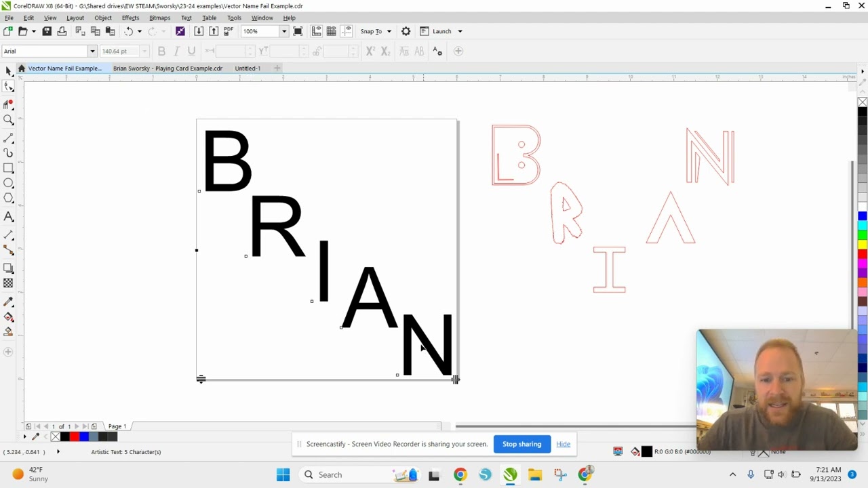This screenshot has height=488, width=868.
Task: Expand the Open file arrow dropdown
Action: [x=33, y=31]
